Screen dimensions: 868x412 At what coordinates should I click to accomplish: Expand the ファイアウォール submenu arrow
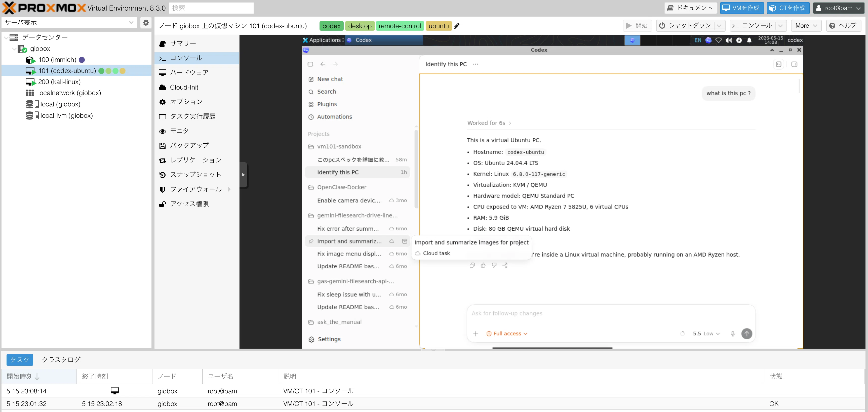click(229, 189)
